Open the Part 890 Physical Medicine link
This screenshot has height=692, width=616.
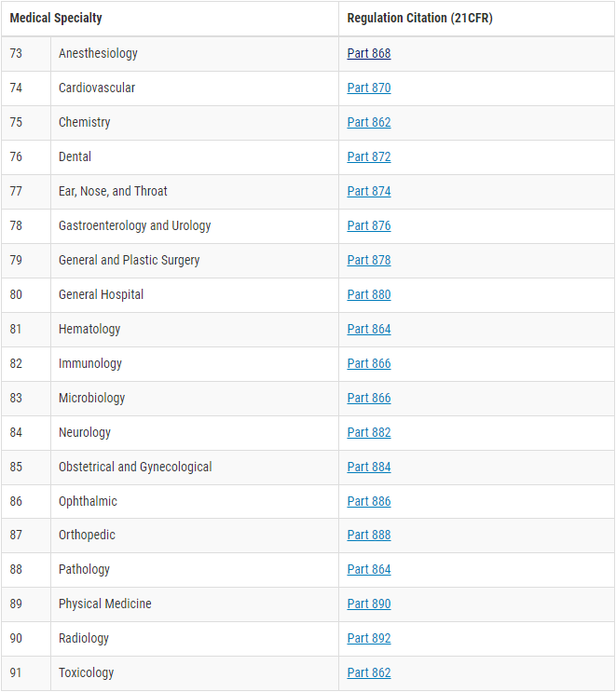point(369,604)
